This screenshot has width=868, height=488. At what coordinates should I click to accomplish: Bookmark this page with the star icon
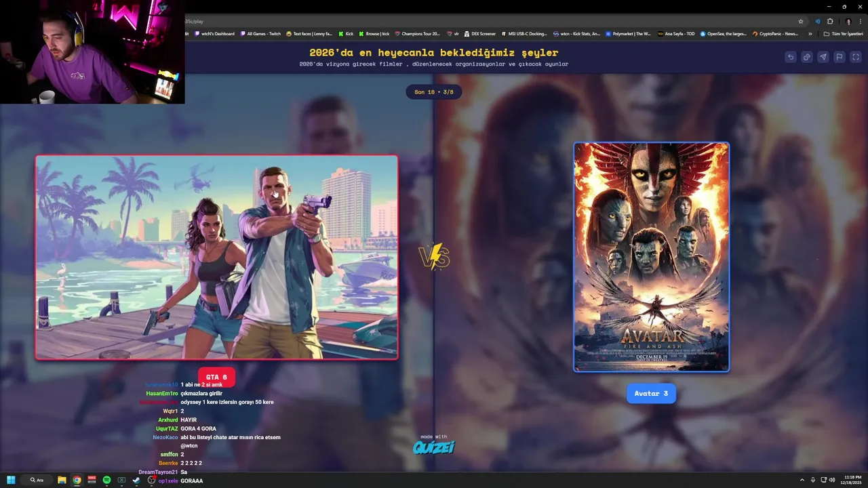pos(801,21)
